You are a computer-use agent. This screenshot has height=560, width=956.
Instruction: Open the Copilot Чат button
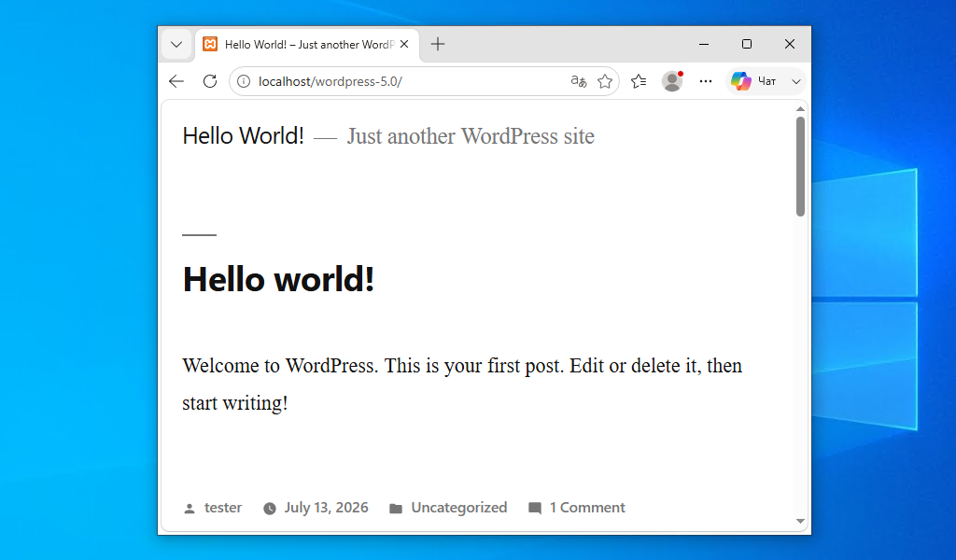(754, 81)
